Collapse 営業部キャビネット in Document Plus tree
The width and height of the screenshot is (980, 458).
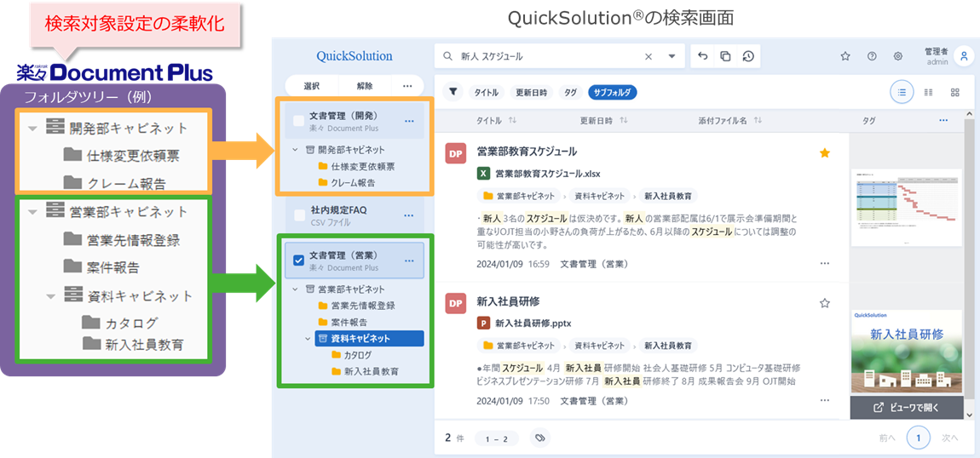point(33,211)
